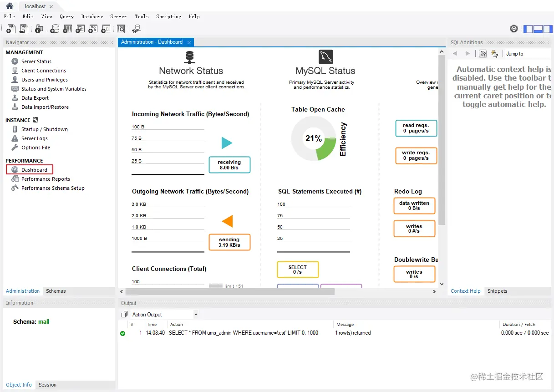Open a new SQL tab from toolbar
This screenshot has width=554, height=392.
[11, 29]
